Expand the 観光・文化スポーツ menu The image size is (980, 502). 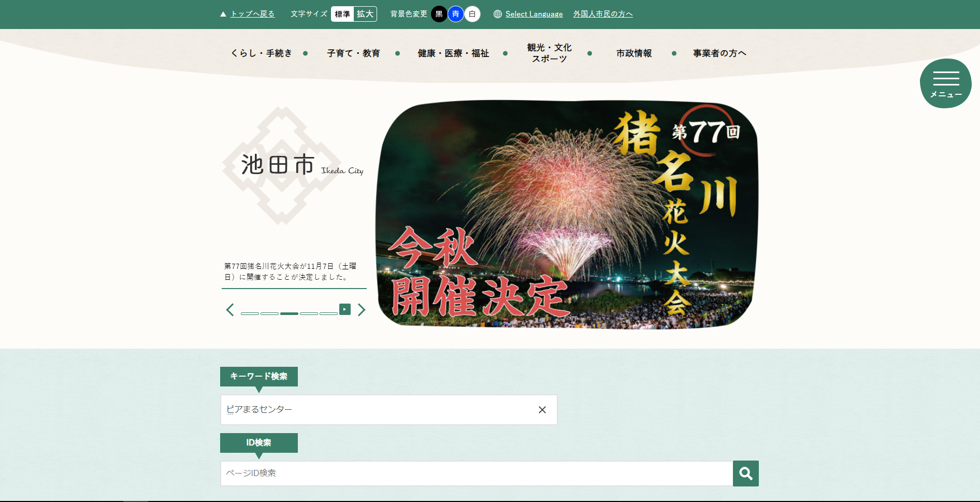pyautogui.click(x=549, y=53)
